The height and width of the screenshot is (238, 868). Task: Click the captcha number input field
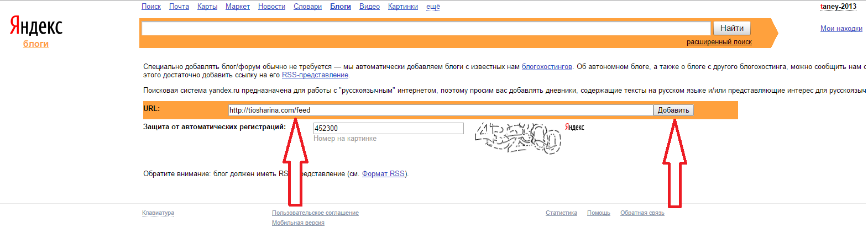pyautogui.click(x=388, y=128)
